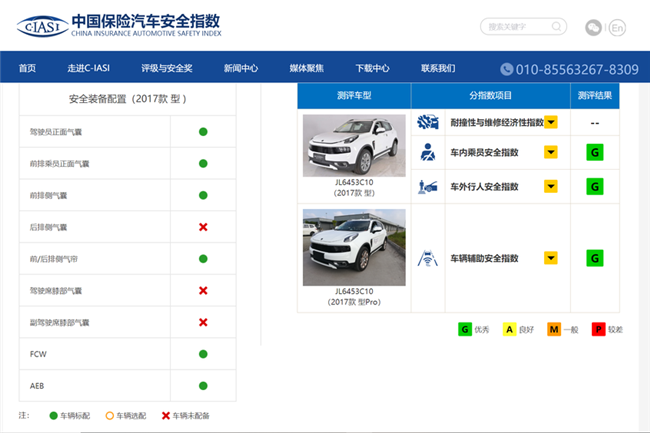This screenshot has height=433, width=650.
Task: Open the 走进C-IASI menu
Action: [89, 68]
